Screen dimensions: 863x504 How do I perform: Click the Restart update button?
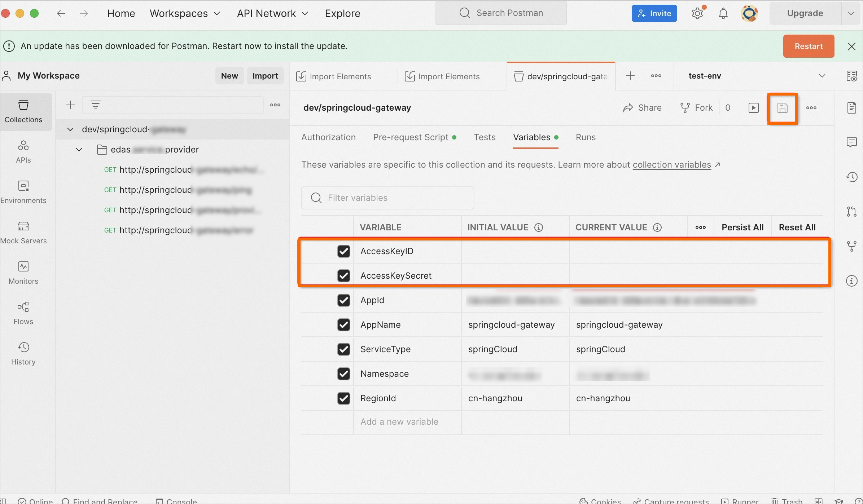[809, 46]
